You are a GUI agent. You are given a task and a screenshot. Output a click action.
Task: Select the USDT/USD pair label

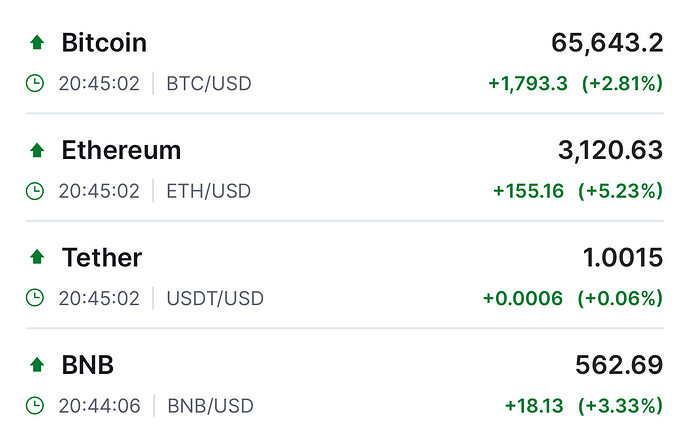pos(215,298)
